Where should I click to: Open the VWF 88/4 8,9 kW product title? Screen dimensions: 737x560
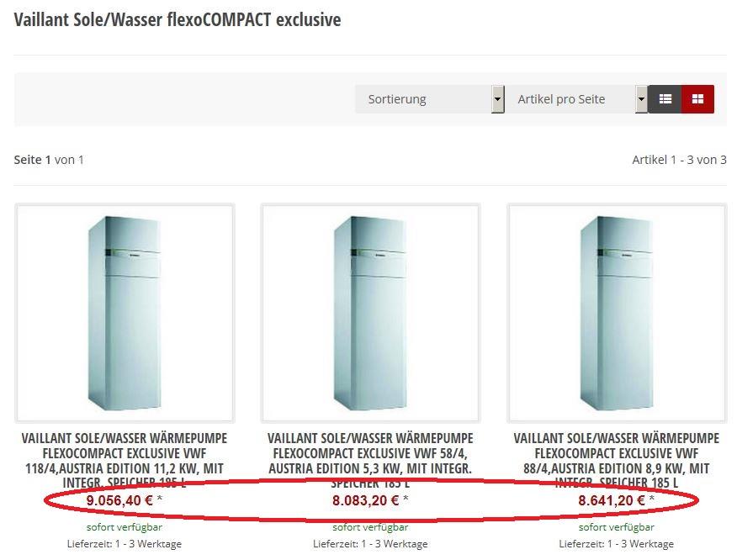(616, 461)
